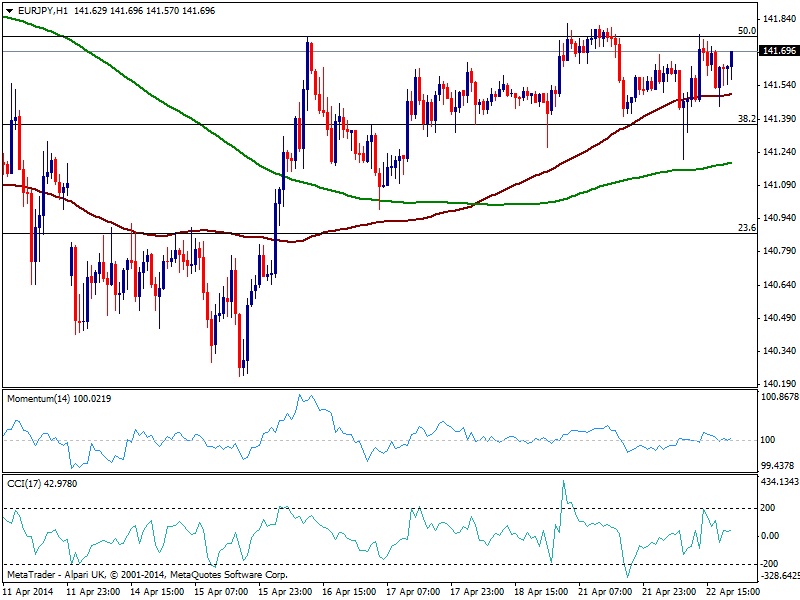Click the 15 Apr 23:00 time axis label
Viewport: 800px width, 600px height.
(285, 592)
